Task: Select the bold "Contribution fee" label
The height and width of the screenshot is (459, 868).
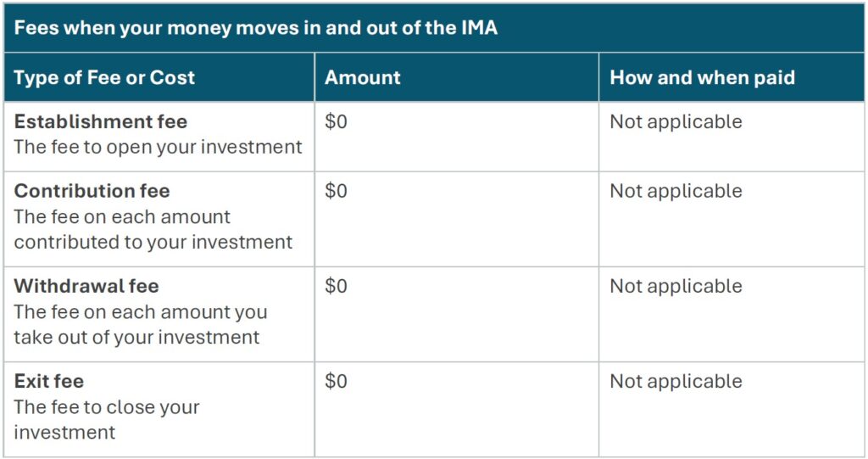Action: click(92, 191)
